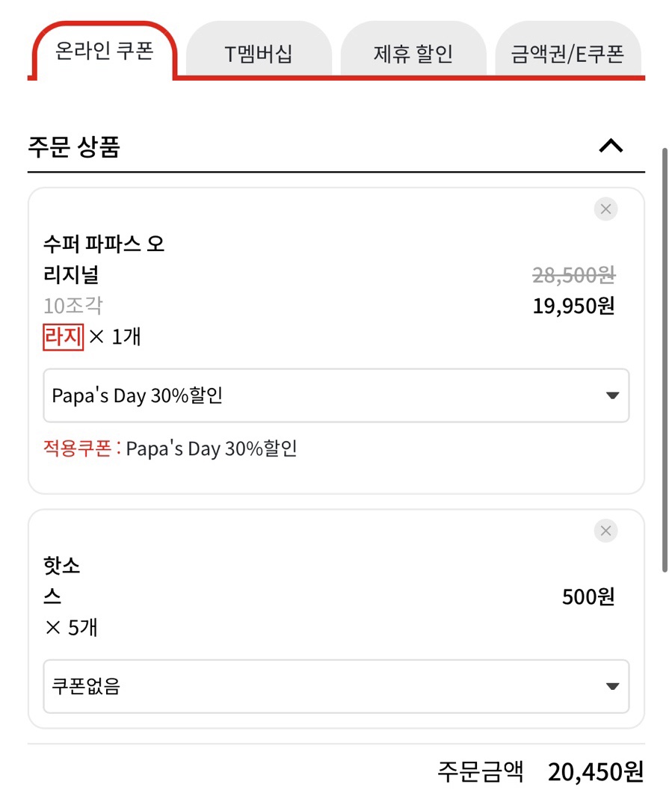
Task: Select the 온라인 쿠폰 tab
Action: pos(104,51)
